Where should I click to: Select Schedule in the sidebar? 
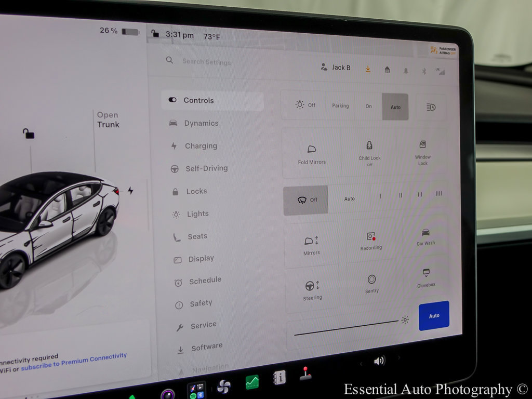point(198,281)
